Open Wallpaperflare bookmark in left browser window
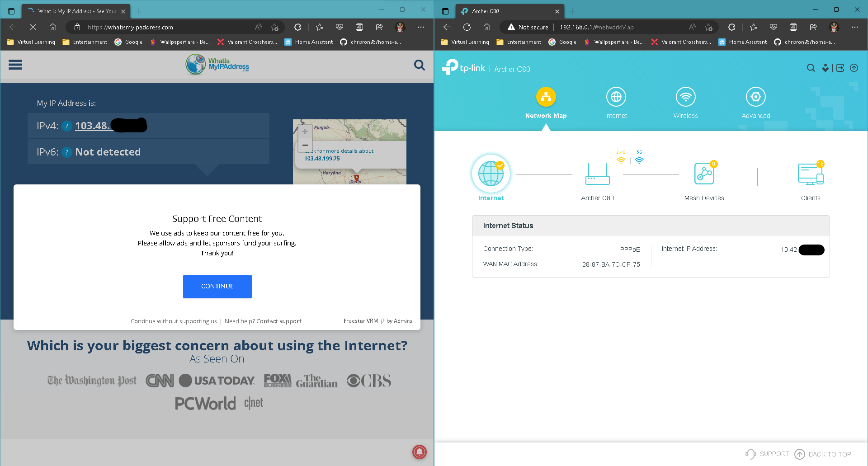868x466 pixels. pyautogui.click(x=180, y=42)
